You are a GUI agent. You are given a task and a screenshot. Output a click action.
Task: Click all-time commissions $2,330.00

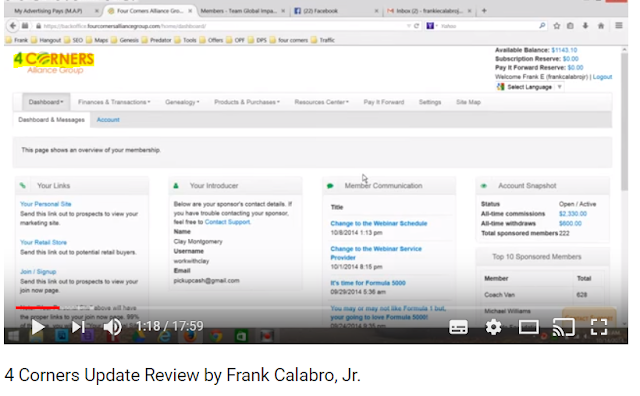click(x=573, y=214)
